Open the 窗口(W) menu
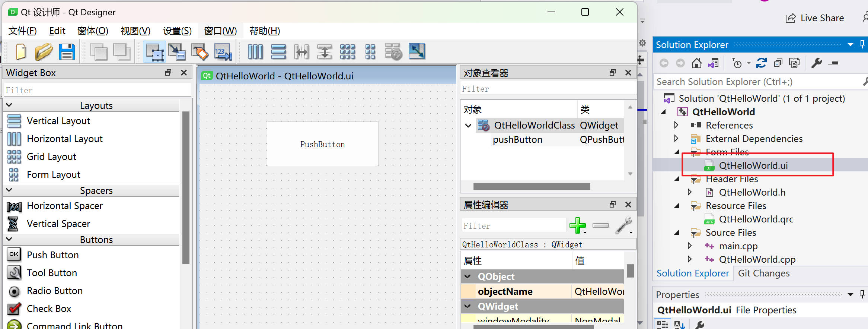This screenshot has height=329, width=868. (x=220, y=31)
